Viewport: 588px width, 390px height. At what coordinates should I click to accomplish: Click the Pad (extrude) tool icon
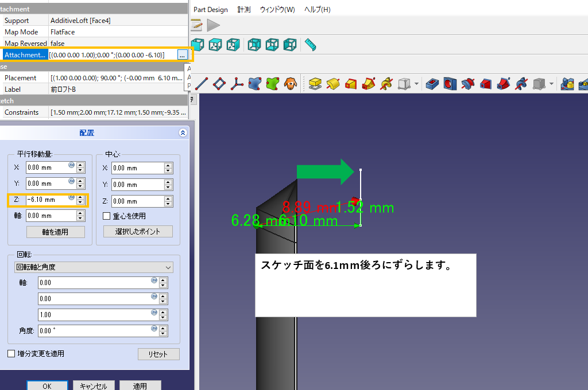[315, 84]
